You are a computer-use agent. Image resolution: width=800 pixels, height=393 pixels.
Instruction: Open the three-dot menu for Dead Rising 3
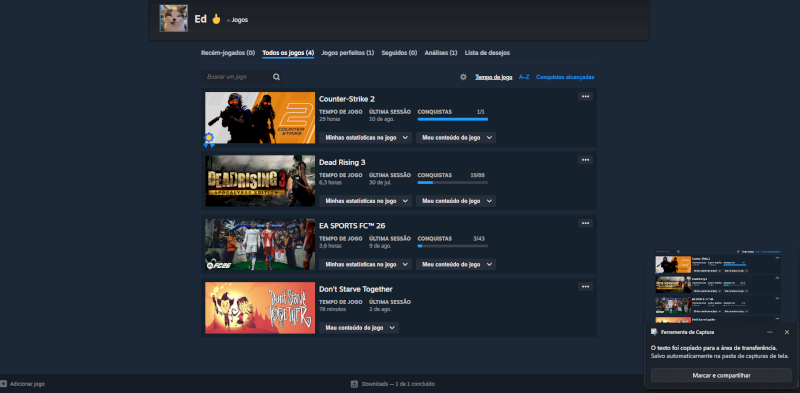point(585,160)
